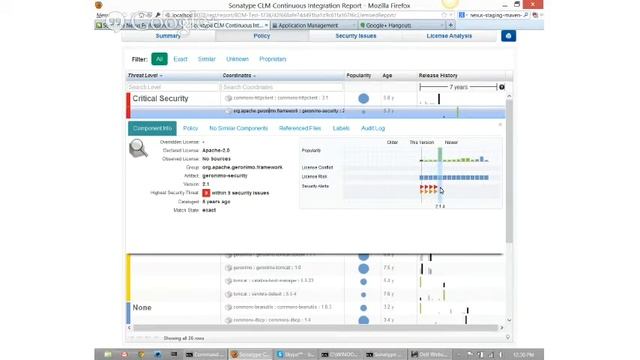Click the popularity circle for geronimo-tomcat
The width and height of the screenshot is (640, 360).
[x=363, y=268]
